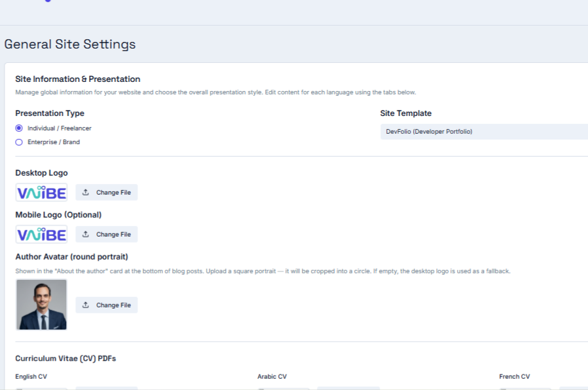Screen dimensions: 588x390
Task: Click the Desktop Logo VAIBE thumbnail
Action: (x=42, y=193)
